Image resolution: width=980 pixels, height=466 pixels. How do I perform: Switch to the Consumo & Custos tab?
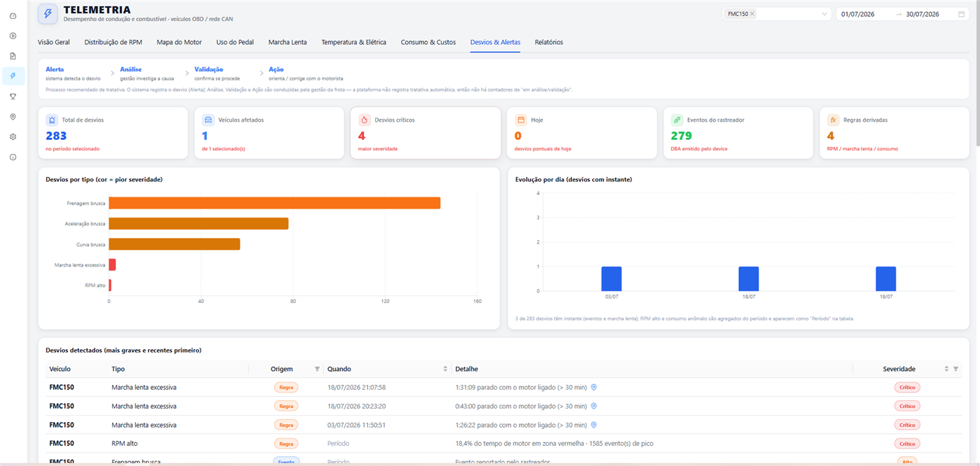(x=428, y=42)
